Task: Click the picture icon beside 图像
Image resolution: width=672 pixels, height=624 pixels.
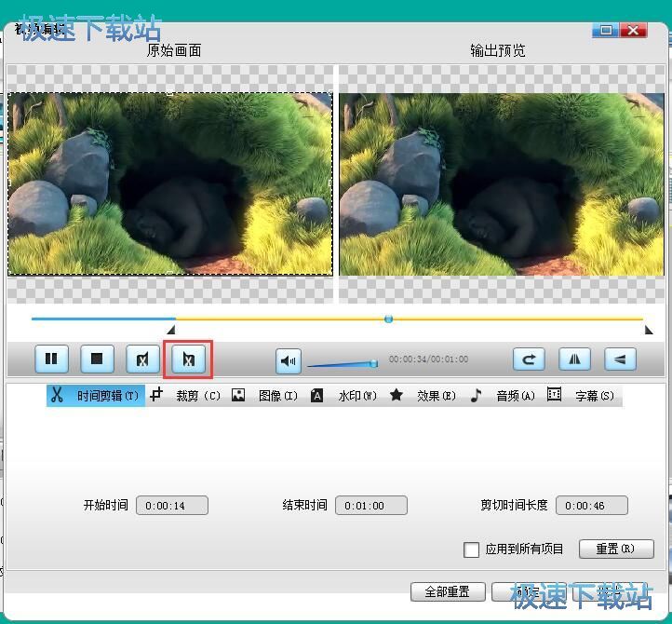Action: [x=238, y=395]
